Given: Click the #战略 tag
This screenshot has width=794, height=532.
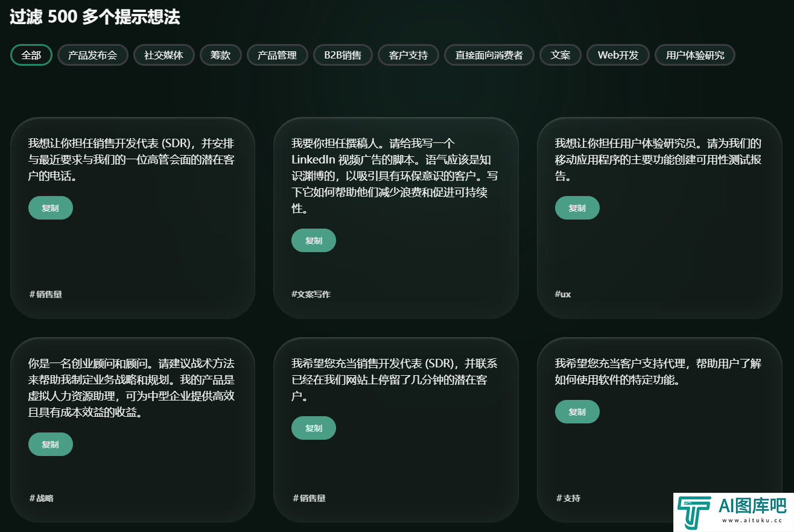Looking at the screenshot, I should tap(41, 498).
